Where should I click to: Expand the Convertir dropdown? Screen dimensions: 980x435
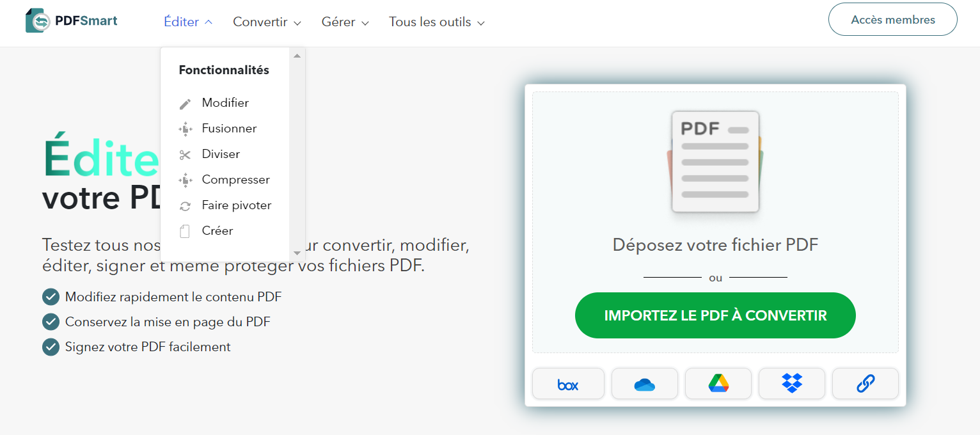point(267,22)
